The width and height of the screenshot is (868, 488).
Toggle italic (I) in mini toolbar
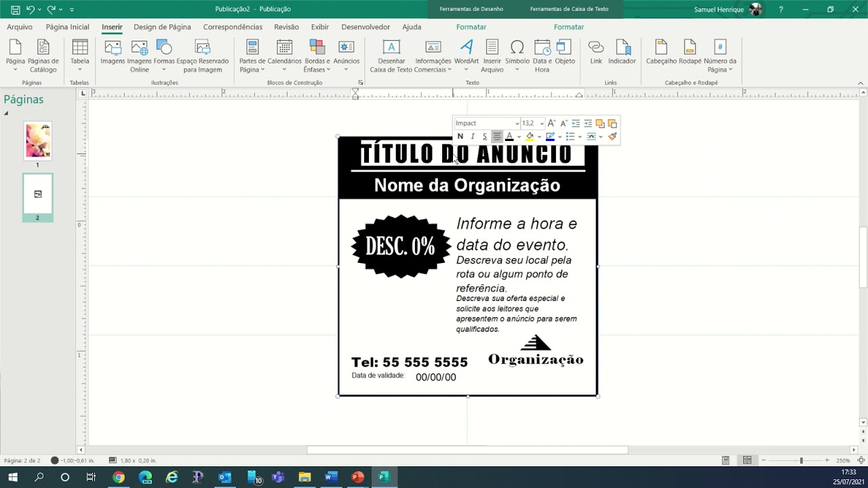tap(473, 136)
